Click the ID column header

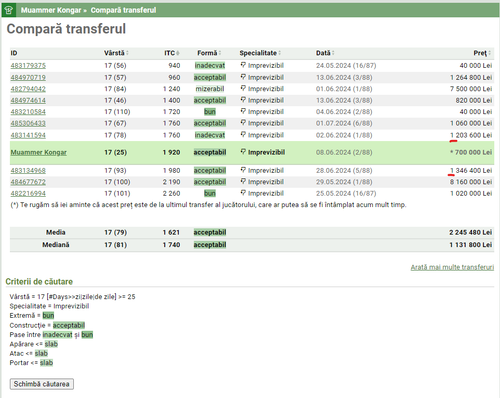point(14,53)
